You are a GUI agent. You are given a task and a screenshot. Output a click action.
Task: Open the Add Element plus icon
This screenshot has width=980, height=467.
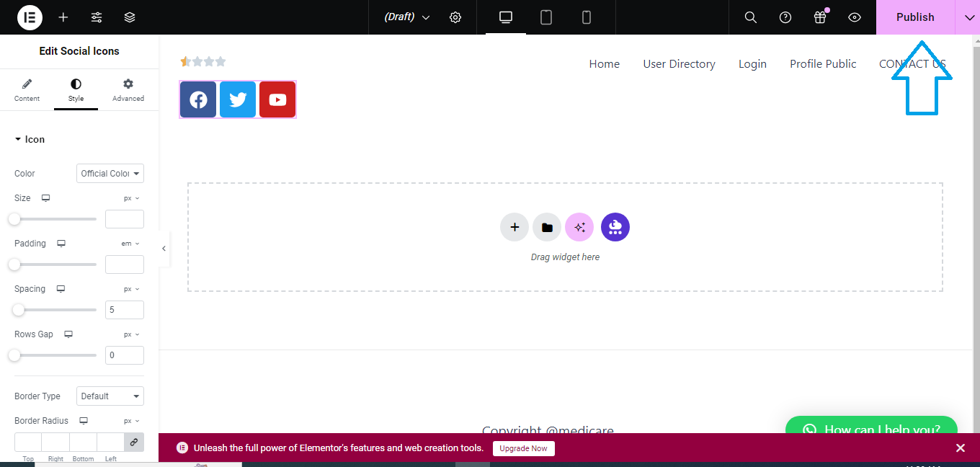tap(63, 17)
